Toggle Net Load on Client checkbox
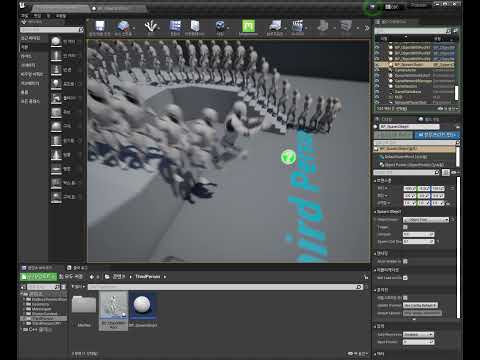480x360 pixels. point(405,278)
